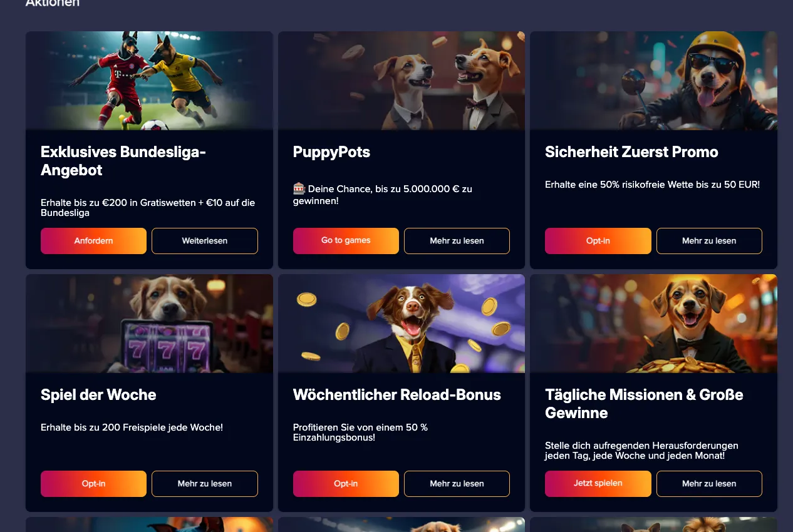
Task: Opt-in to Spiel der Woche
Action: [93, 484]
